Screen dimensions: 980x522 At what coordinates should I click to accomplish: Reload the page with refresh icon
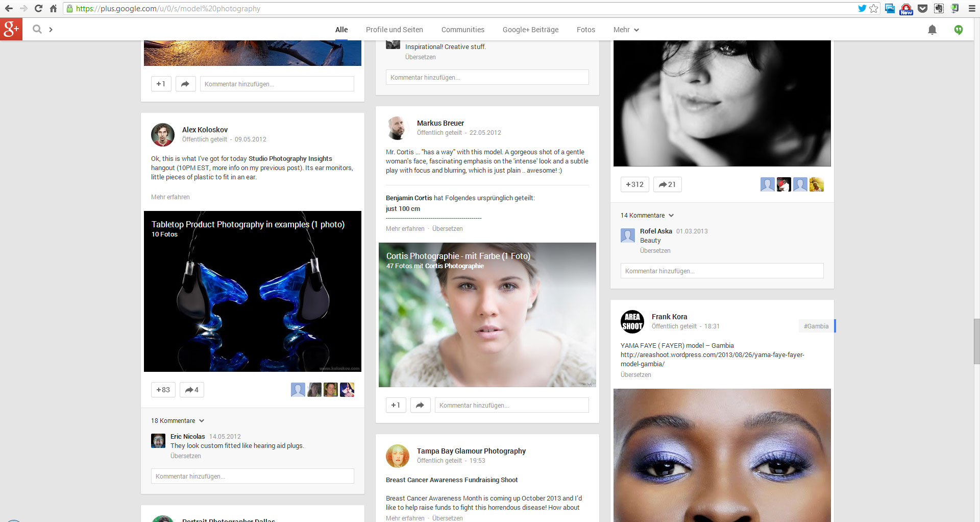tap(38, 9)
